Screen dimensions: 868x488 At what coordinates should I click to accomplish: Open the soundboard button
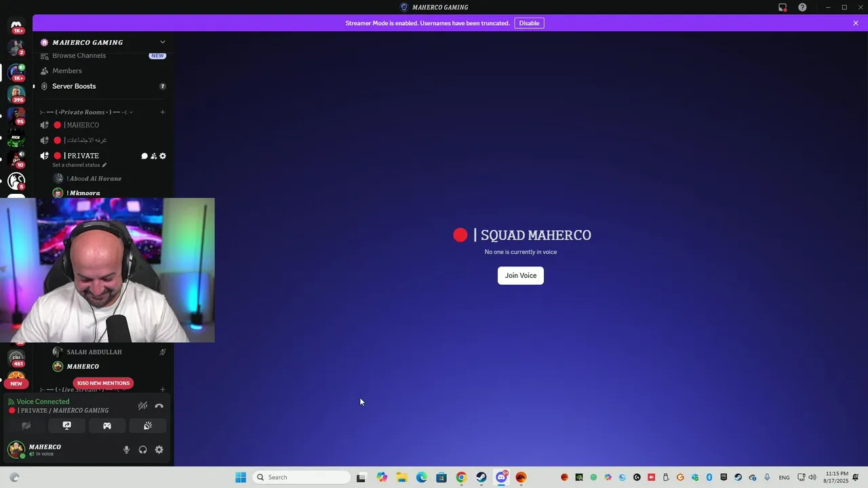[147, 426]
